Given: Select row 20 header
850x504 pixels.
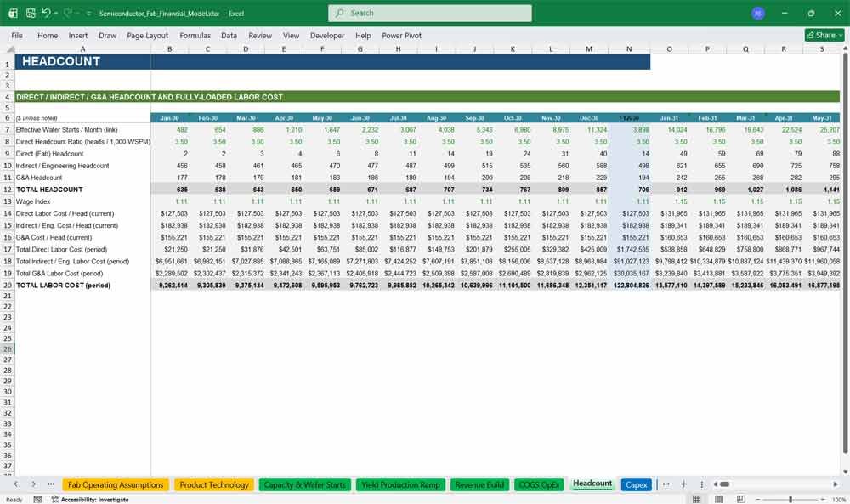Looking at the screenshot, I should tap(8, 285).
